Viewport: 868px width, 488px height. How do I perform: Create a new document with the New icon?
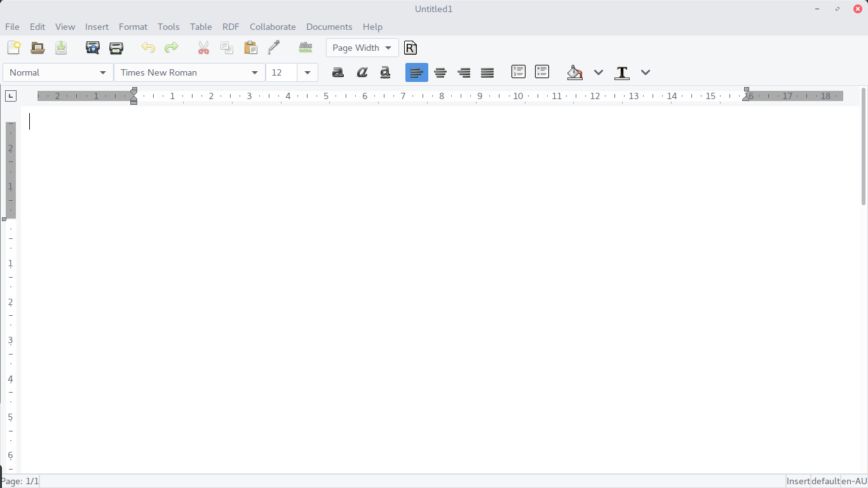14,48
